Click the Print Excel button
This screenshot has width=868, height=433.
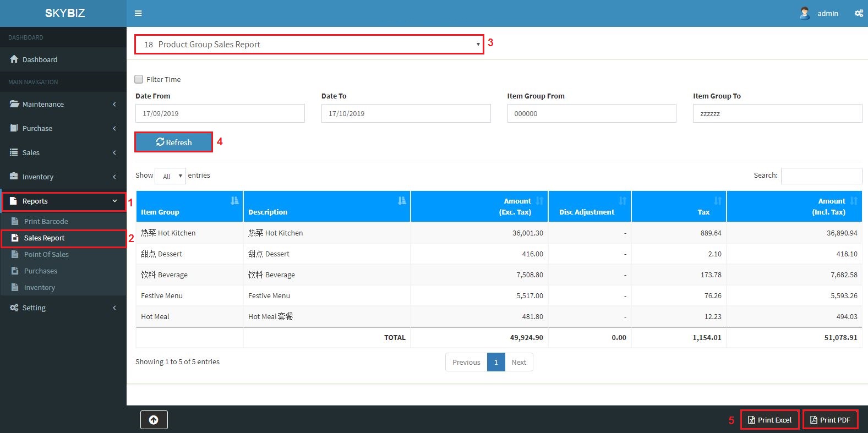(769, 420)
